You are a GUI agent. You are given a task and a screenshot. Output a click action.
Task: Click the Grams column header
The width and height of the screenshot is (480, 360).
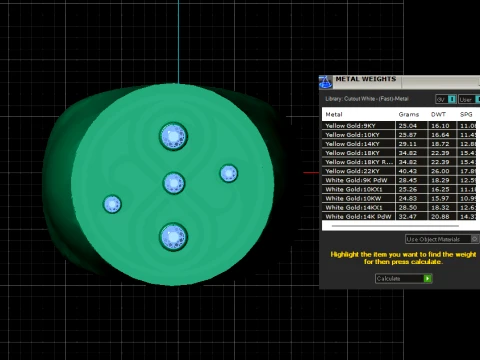(x=409, y=114)
